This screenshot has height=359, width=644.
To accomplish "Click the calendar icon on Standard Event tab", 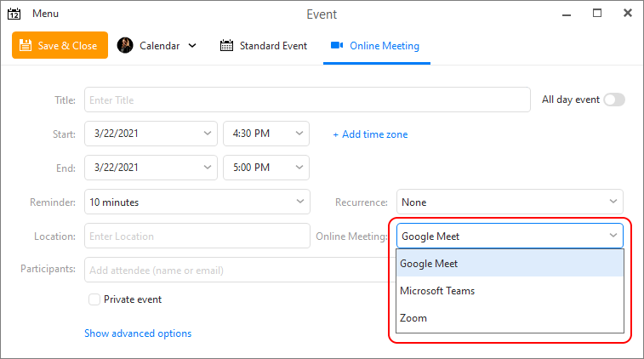I will tap(226, 45).
